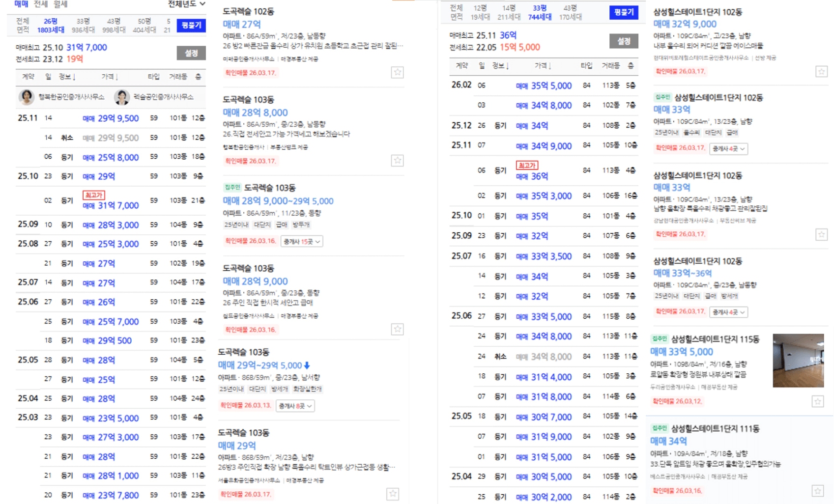Image resolution: width=834 pixels, height=504 pixels.
Task: Click the 매매 35억 5,000 transaction row
Action: pos(544,85)
